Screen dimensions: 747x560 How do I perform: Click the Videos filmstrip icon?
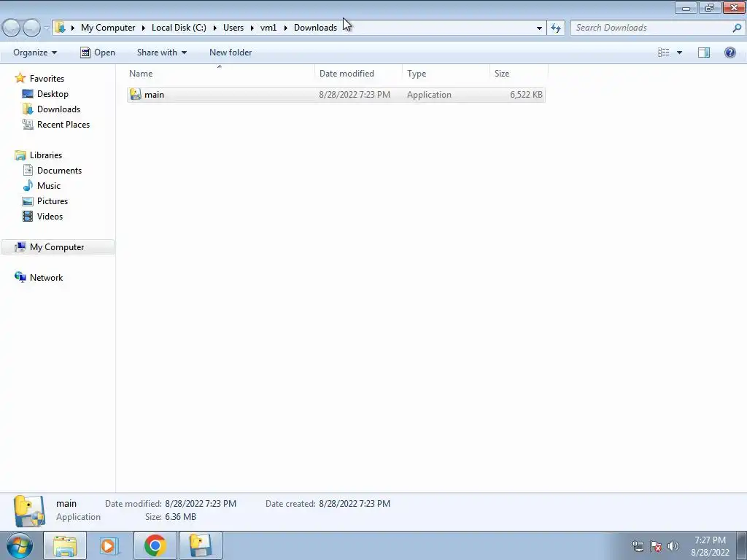(28, 216)
